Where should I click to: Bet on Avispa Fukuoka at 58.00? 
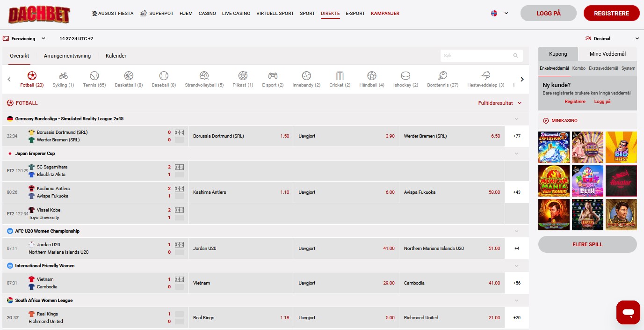coord(452,192)
